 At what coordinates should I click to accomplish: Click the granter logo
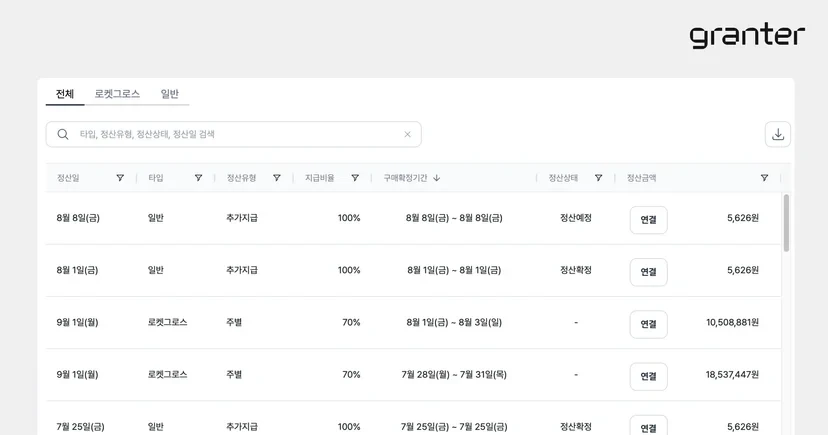tap(747, 35)
